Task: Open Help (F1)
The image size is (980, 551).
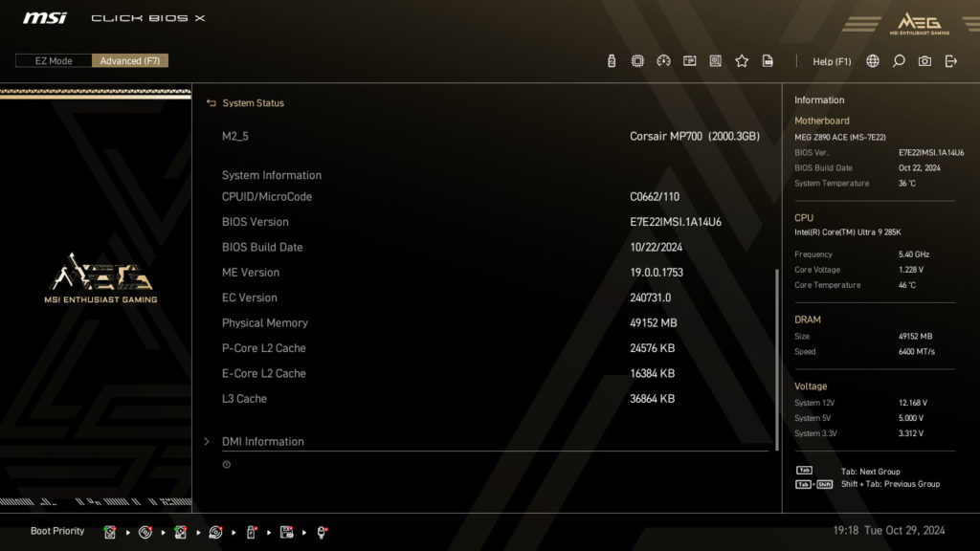Action: click(832, 61)
